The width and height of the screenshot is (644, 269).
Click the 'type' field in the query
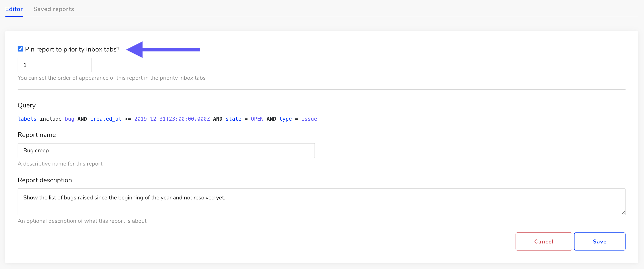point(285,119)
